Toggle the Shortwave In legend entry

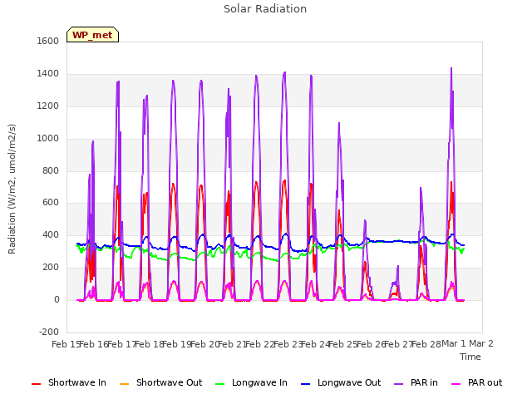[69, 382]
